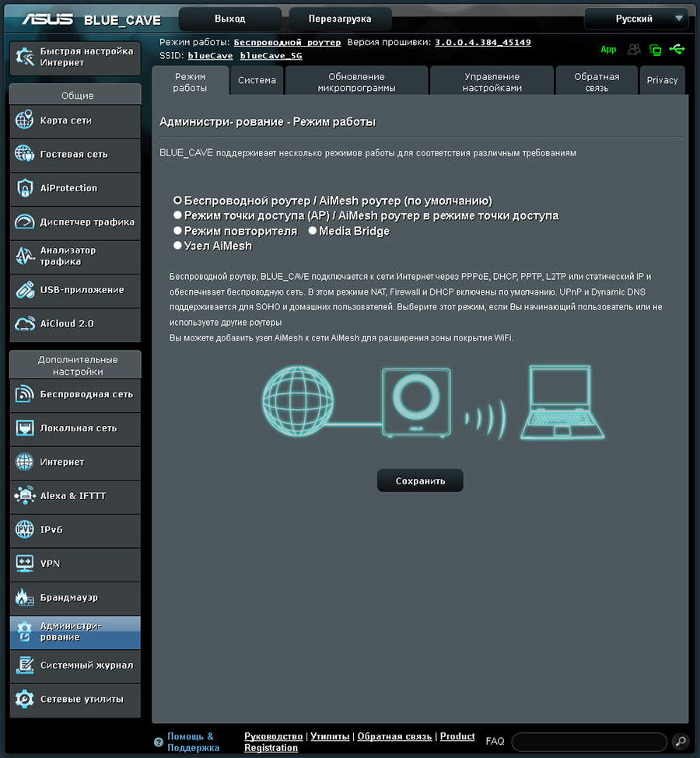Click the FAQ search input field
Image resolution: width=700 pixels, height=758 pixels.
point(589,742)
